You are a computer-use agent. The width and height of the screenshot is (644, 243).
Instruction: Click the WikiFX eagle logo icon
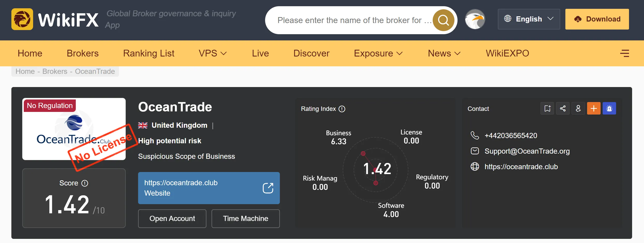[22, 19]
